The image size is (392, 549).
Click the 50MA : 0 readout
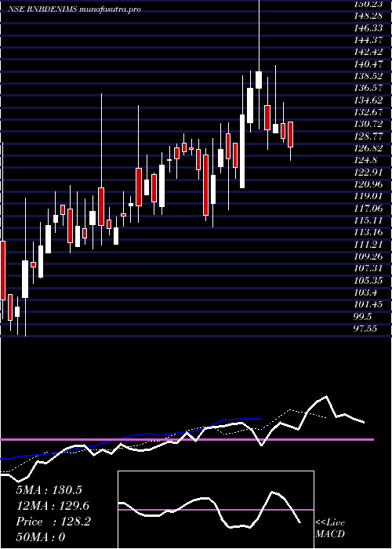(41, 537)
